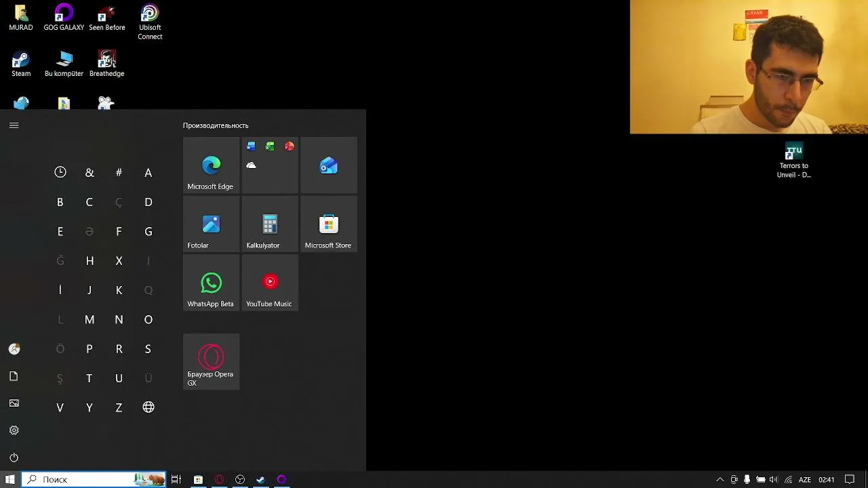868x488 pixels.
Task: Go to letter Z apps
Action: pos(119,407)
